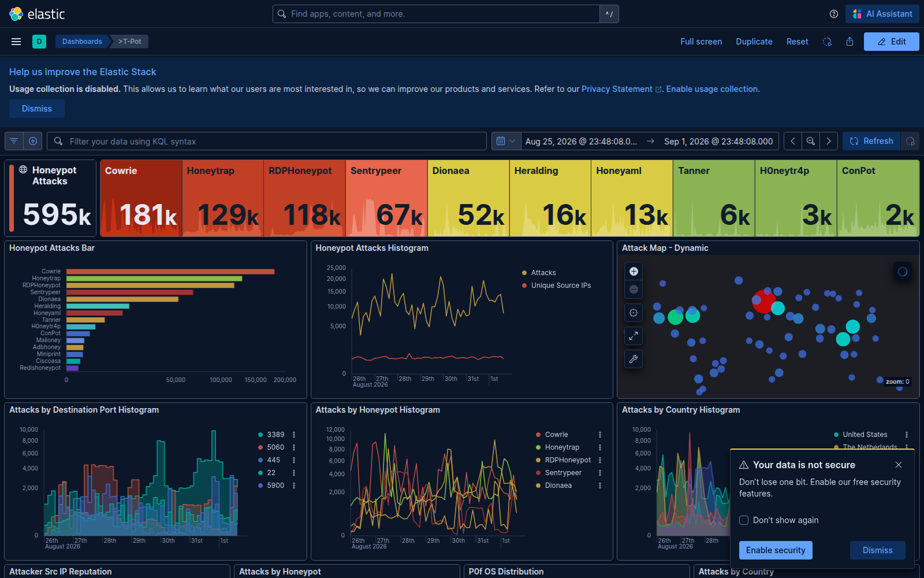This screenshot has width=924, height=578.
Task: Click the Cowrie 181k metric tile
Action: point(141,198)
